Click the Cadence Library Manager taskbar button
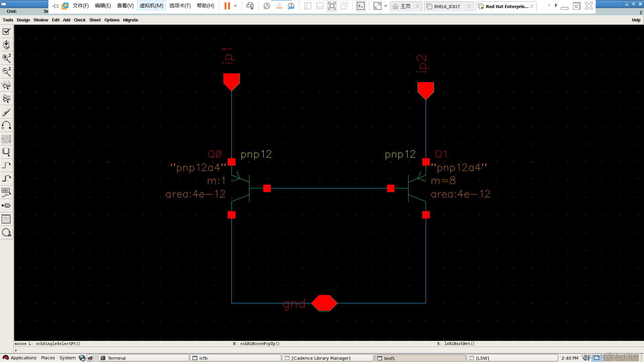 point(321,358)
